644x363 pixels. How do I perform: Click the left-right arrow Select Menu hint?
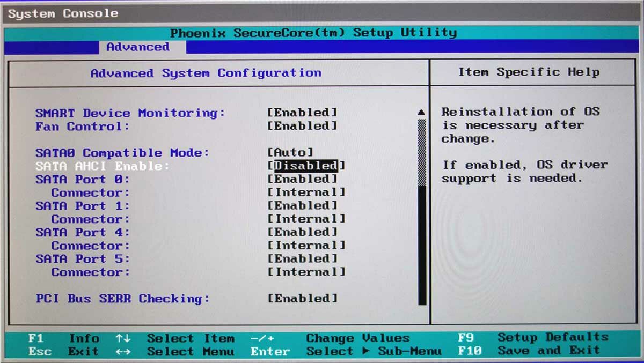(x=174, y=352)
